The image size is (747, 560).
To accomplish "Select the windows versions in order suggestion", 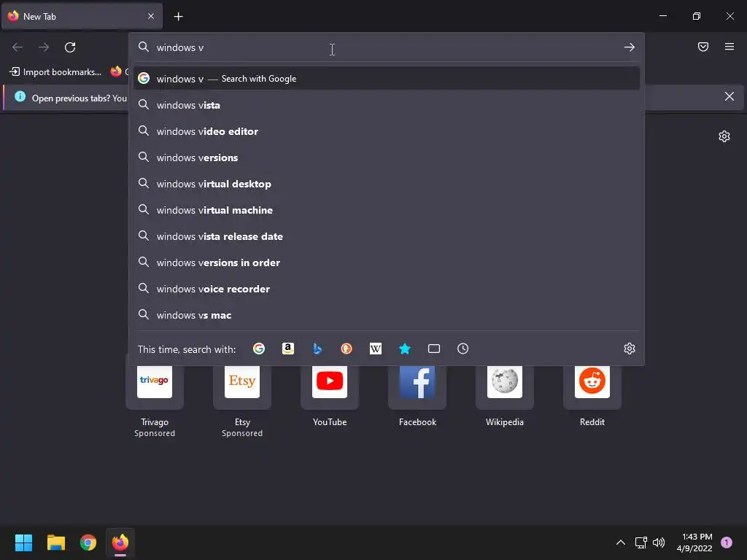I will point(387,262).
